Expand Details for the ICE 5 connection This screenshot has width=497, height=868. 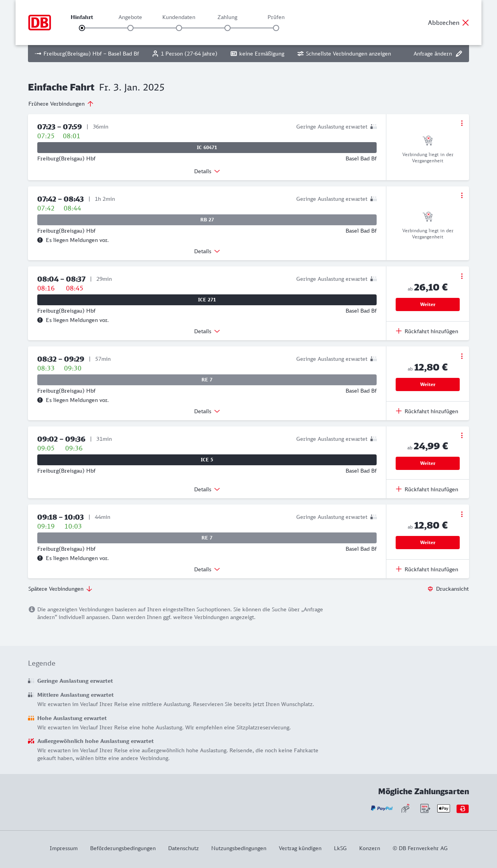207,489
